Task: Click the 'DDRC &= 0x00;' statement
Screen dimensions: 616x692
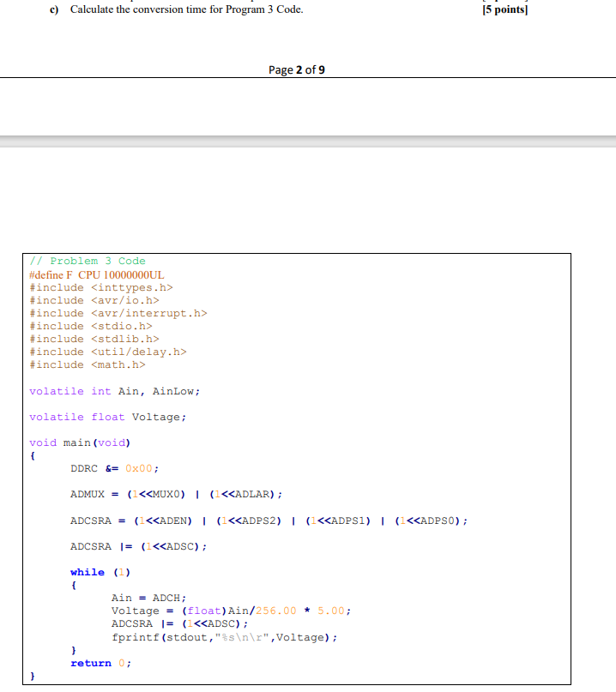Action: click(x=114, y=468)
